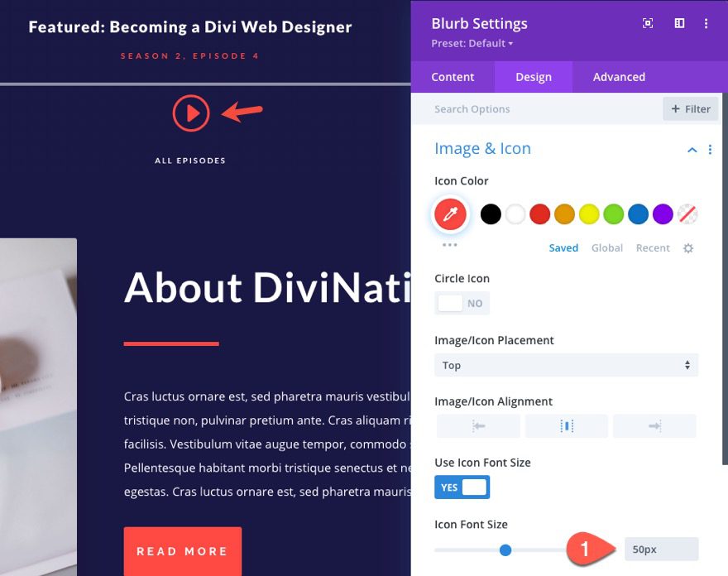Switch to split-pane editing view
Screen dimensions: 728x576
pyautogui.click(x=678, y=23)
